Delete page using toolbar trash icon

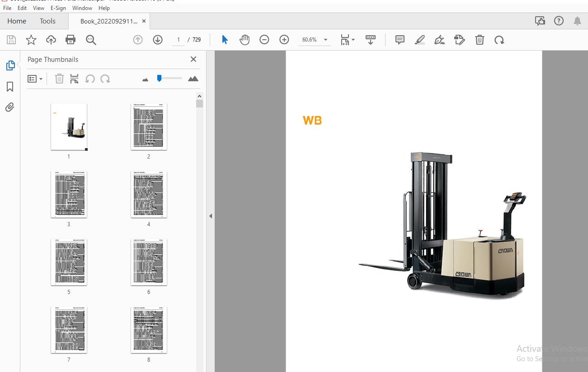pos(480,40)
